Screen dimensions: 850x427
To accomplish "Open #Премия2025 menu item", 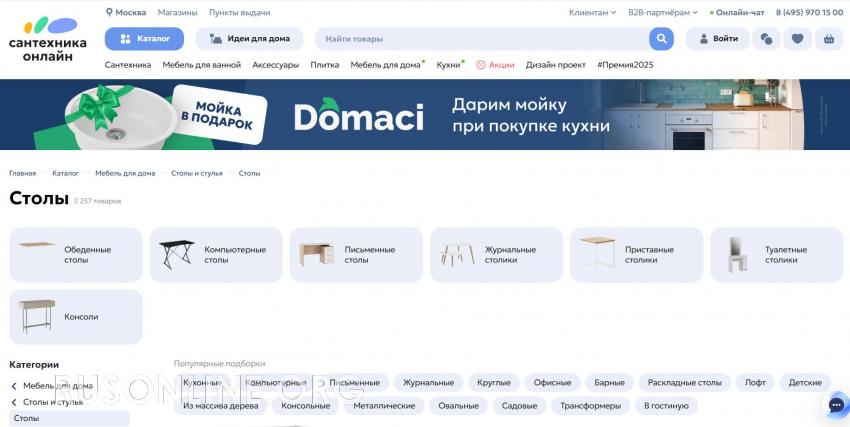I will click(625, 64).
